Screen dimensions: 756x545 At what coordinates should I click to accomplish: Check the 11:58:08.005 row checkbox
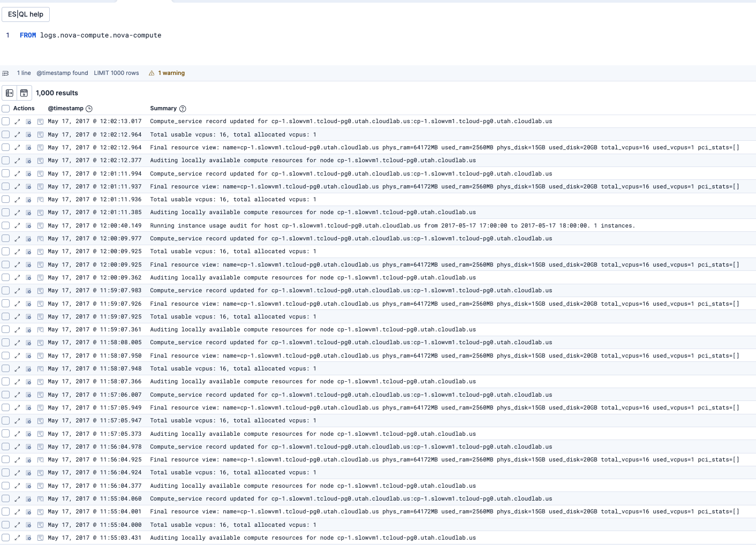[6, 343]
